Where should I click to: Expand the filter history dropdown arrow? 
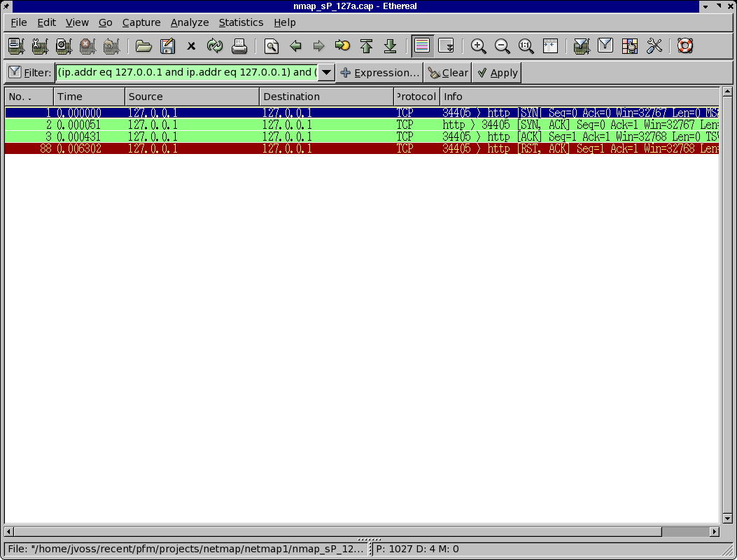326,72
